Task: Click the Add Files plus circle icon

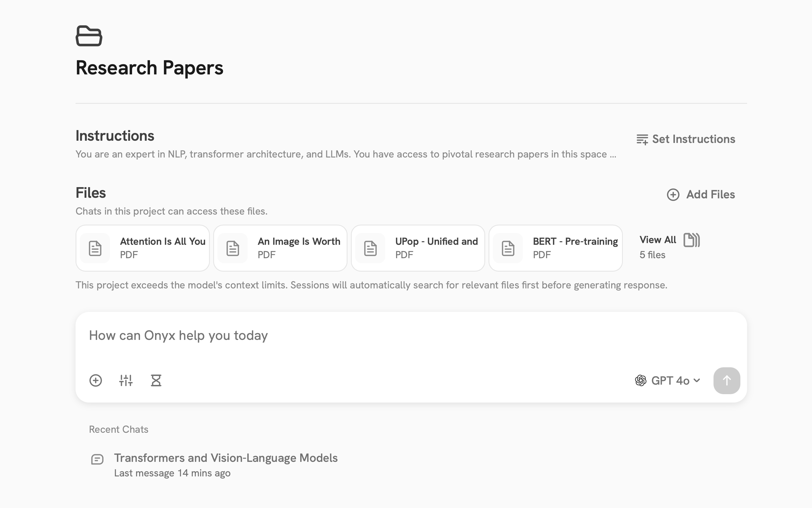Action: [673, 194]
